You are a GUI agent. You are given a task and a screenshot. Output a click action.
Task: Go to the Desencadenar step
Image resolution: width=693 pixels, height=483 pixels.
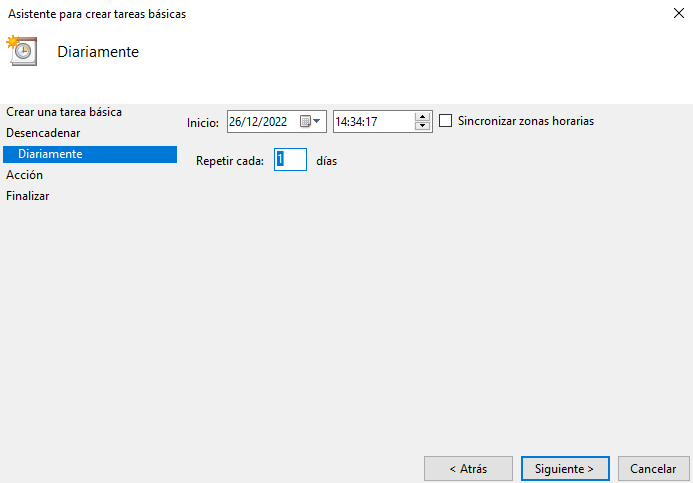pyautogui.click(x=43, y=133)
